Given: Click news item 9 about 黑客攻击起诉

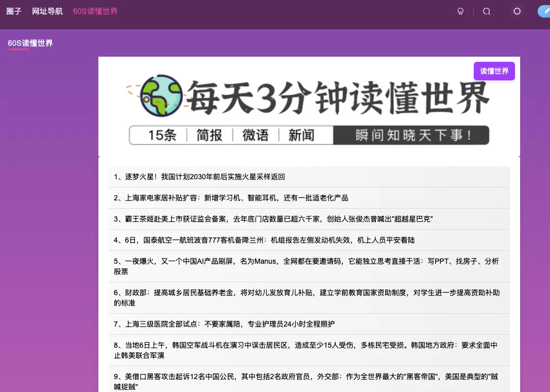Looking at the screenshot, I should (309, 379).
